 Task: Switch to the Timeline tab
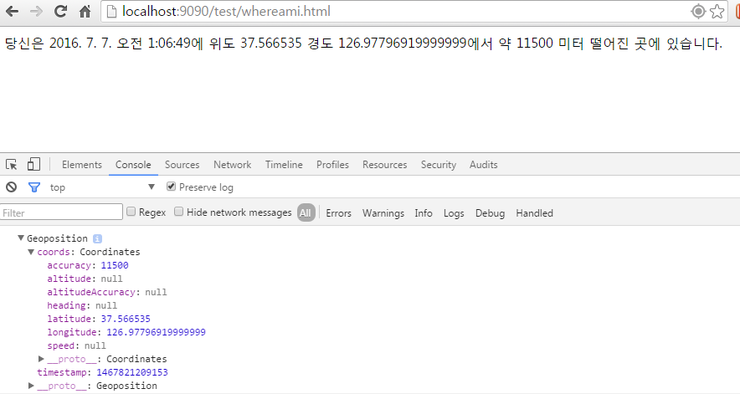tap(284, 165)
